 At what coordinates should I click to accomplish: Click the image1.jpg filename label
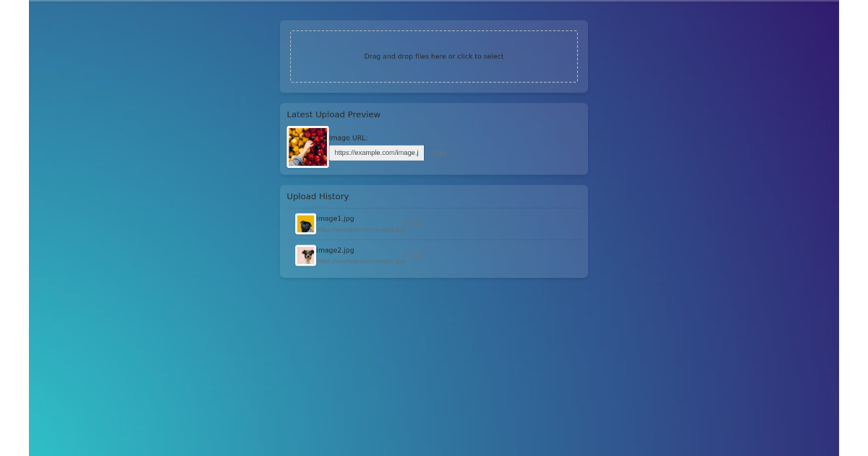click(x=336, y=218)
